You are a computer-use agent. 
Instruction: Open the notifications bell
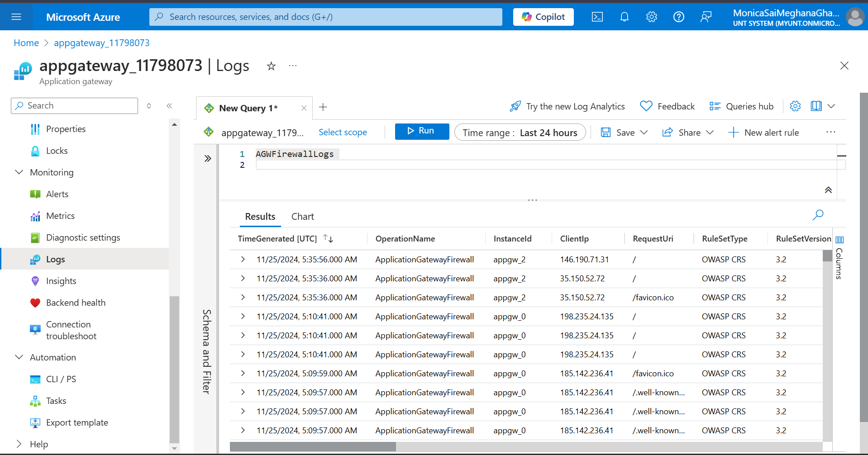(625, 17)
